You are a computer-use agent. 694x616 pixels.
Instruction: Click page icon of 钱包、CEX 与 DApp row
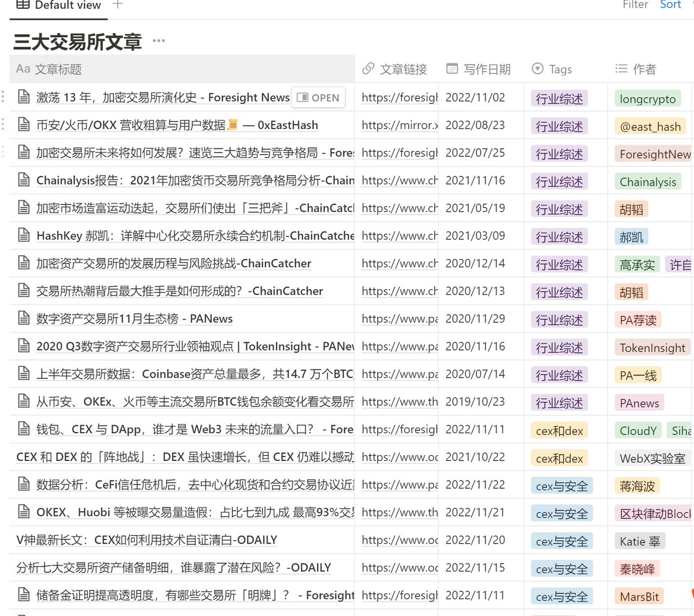24,429
